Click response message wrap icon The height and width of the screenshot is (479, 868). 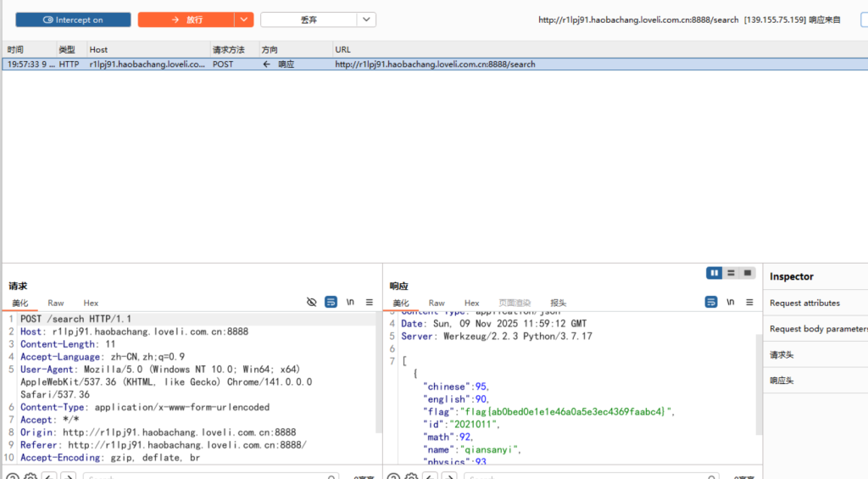point(711,302)
